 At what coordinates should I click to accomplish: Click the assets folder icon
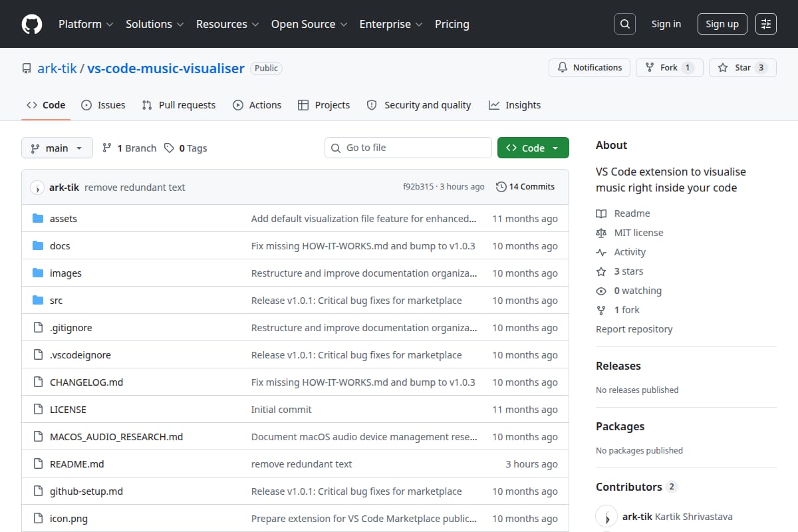(38, 219)
